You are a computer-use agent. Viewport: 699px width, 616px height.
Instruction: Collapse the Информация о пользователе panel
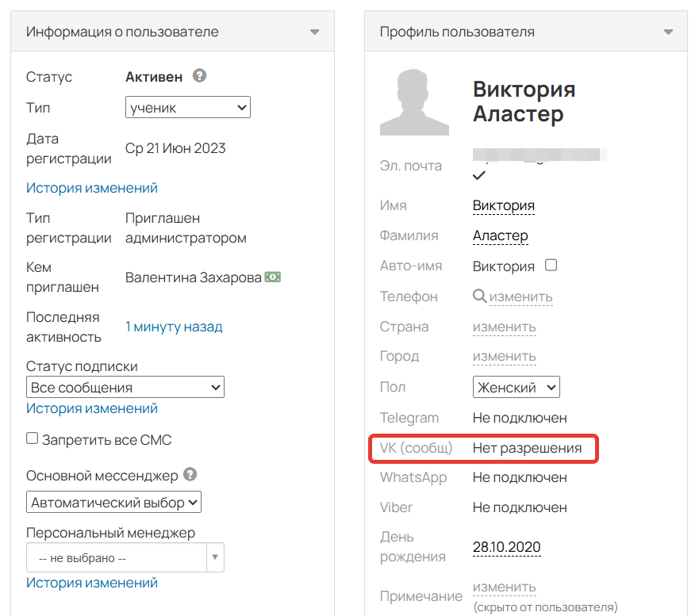coord(315,33)
